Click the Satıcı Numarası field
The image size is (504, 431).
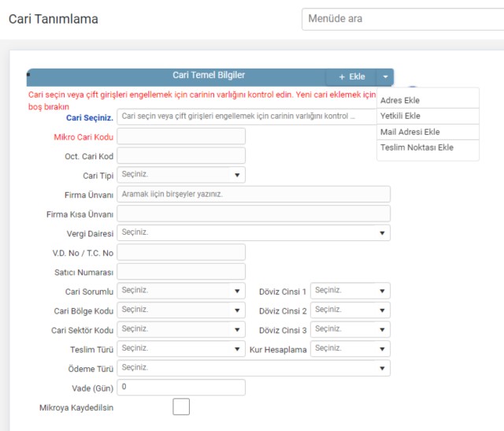(x=181, y=272)
